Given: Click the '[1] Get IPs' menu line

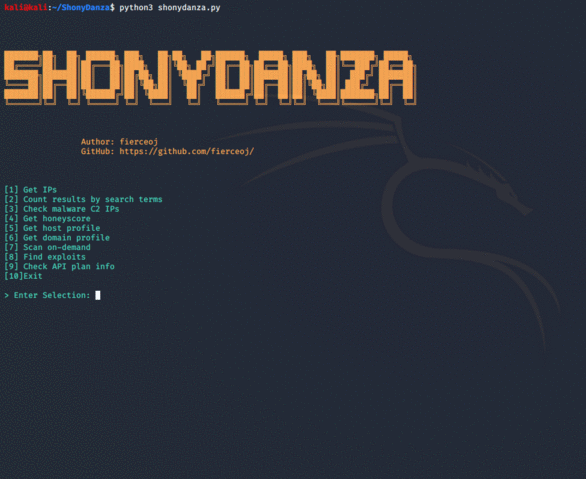Looking at the screenshot, I should (30, 190).
